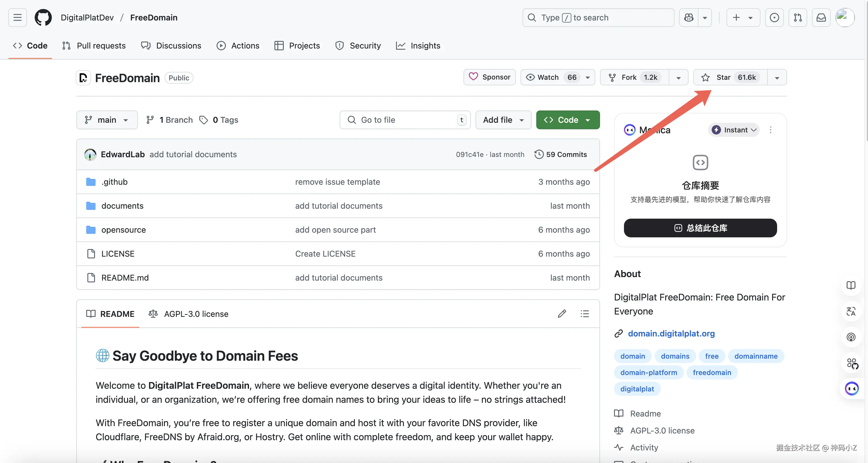The height and width of the screenshot is (463, 868).
Task: Open the documents folder
Action: tap(122, 206)
